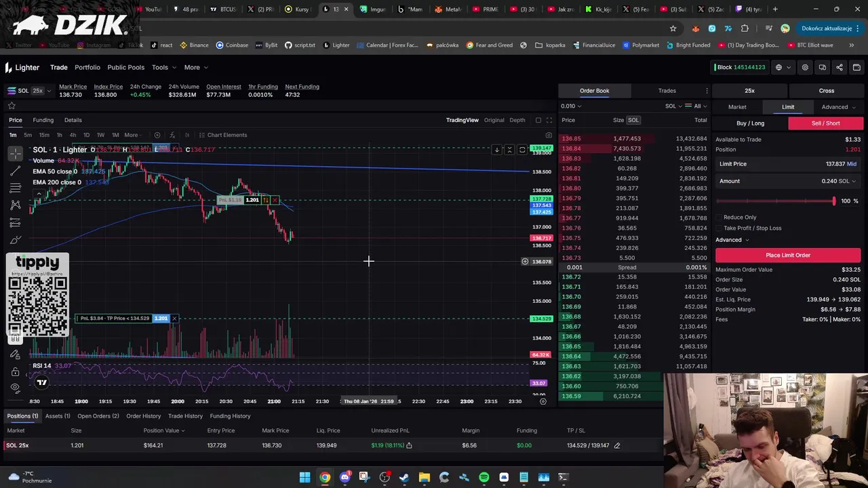868x488 pixels.
Task: Switch chart view to Original
Action: click(494, 120)
